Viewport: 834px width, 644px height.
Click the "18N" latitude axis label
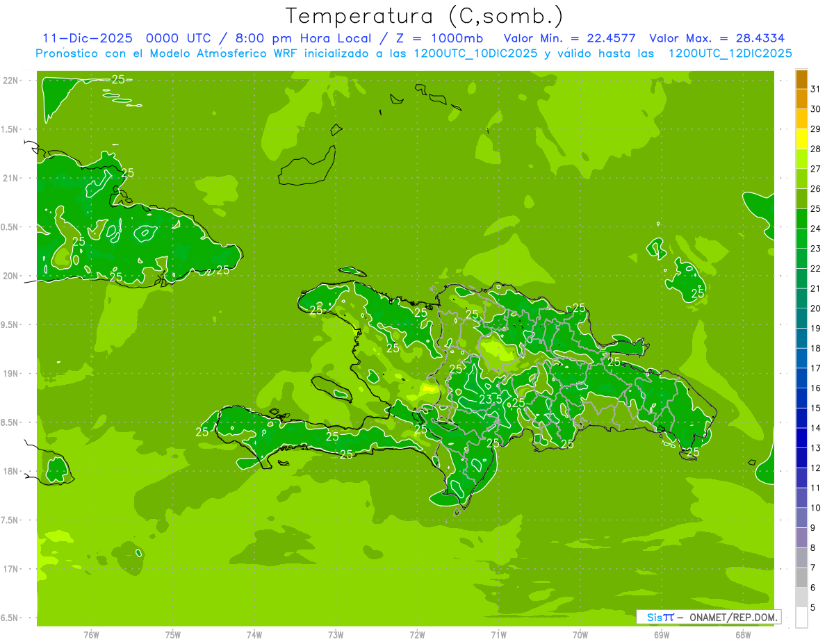pos(11,471)
